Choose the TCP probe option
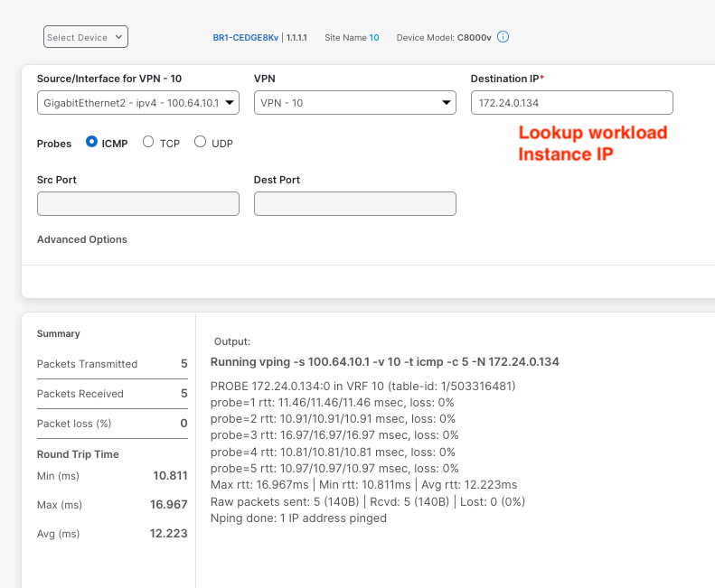This screenshot has height=588, width=715. click(x=149, y=143)
